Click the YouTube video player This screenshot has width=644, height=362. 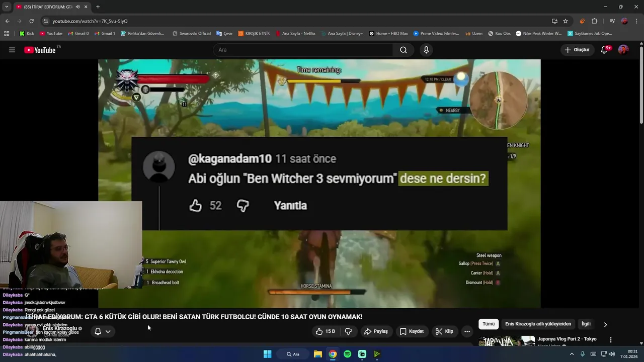(x=319, y=184)
